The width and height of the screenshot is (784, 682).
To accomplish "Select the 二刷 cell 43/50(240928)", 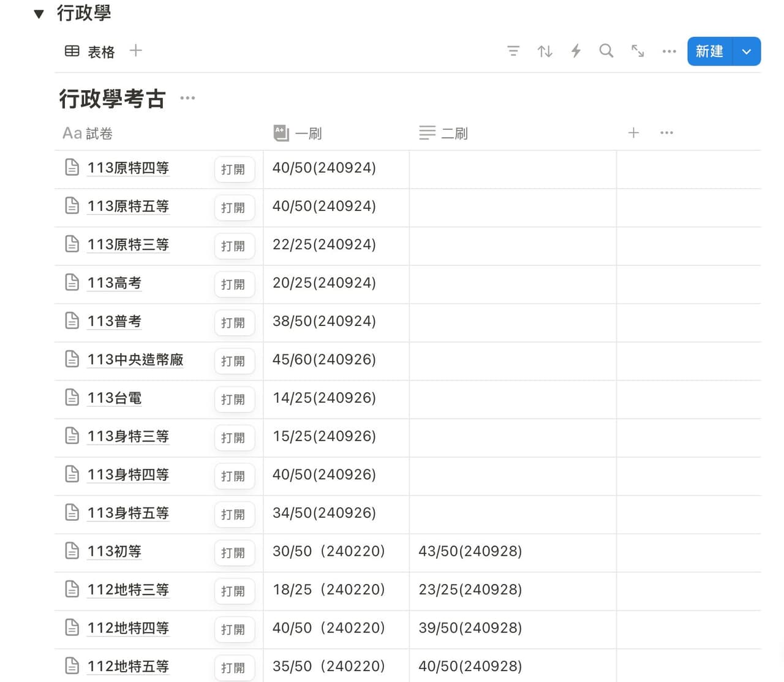I will 513,552.
